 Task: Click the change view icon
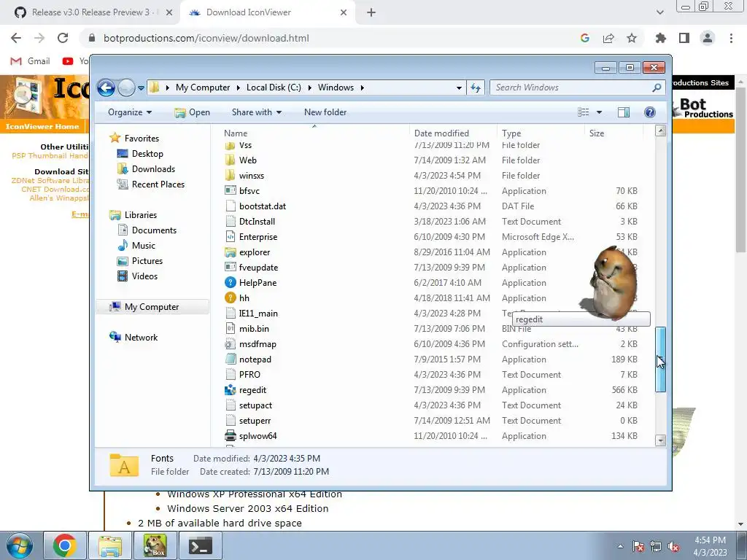(x=583, y=112)
